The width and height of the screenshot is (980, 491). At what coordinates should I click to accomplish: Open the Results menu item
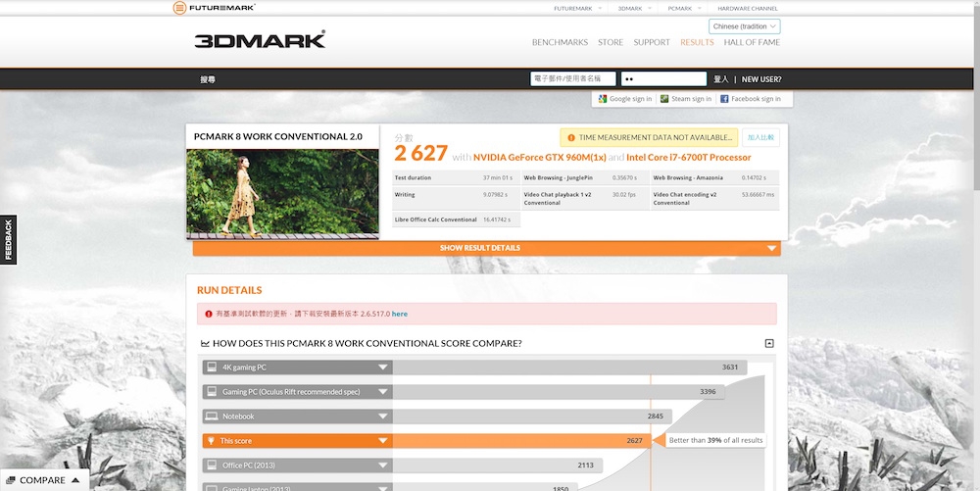[x=697, y=42]
